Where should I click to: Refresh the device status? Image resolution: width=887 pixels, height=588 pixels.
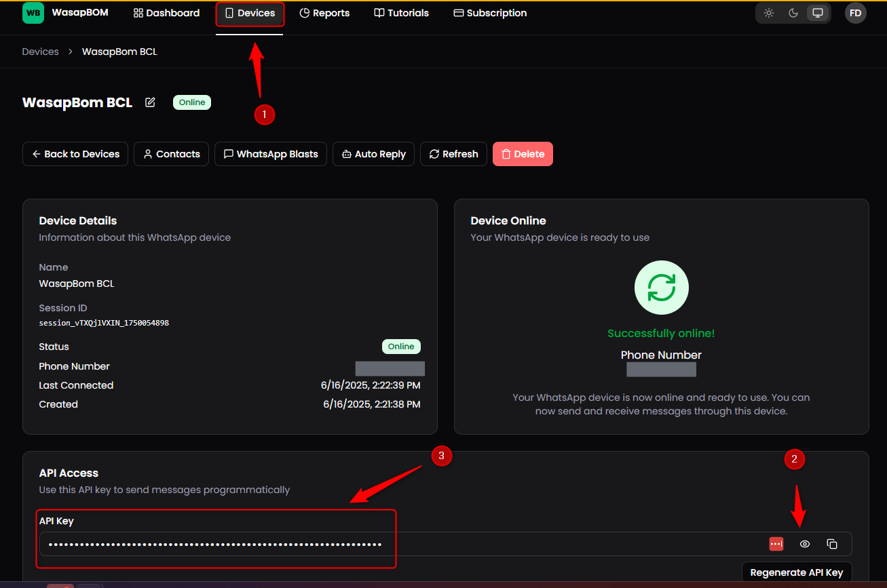(x=453, y=154)
